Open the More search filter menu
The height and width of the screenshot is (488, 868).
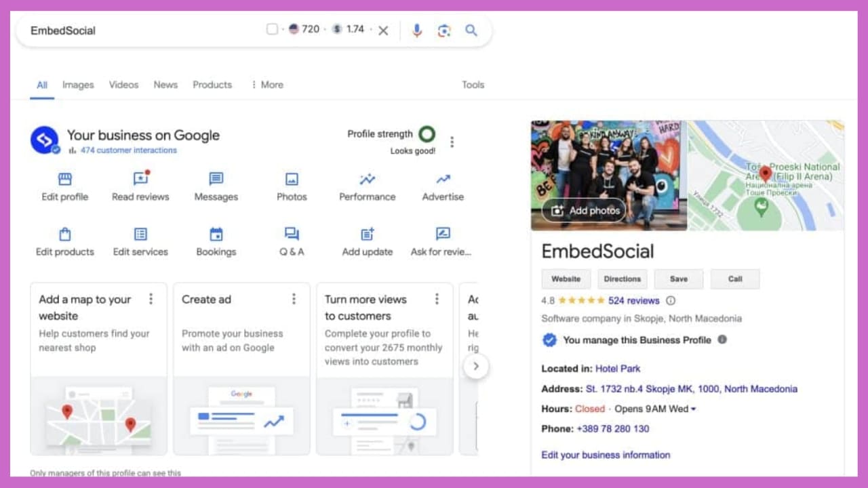pyautogui.click(x=269, y=85)
